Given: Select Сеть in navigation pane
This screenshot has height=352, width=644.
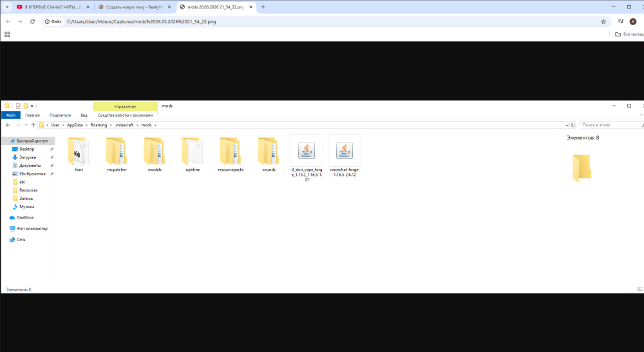Looking at the screenshot, I should tap(21, 239).
